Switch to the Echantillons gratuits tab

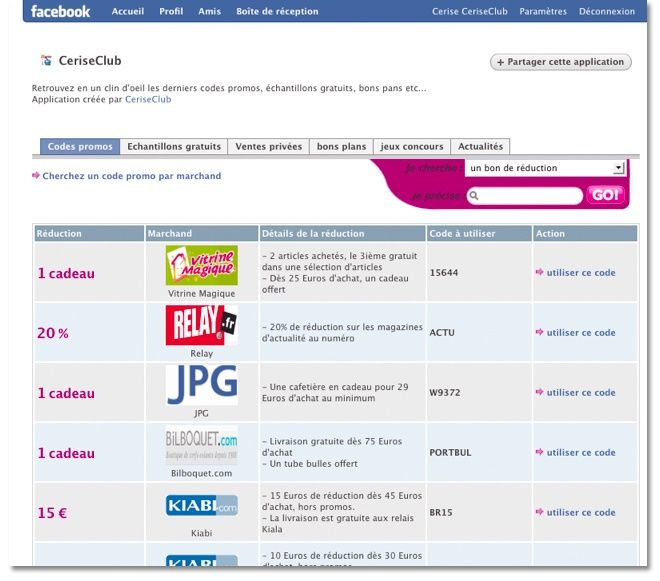(174, 147)
